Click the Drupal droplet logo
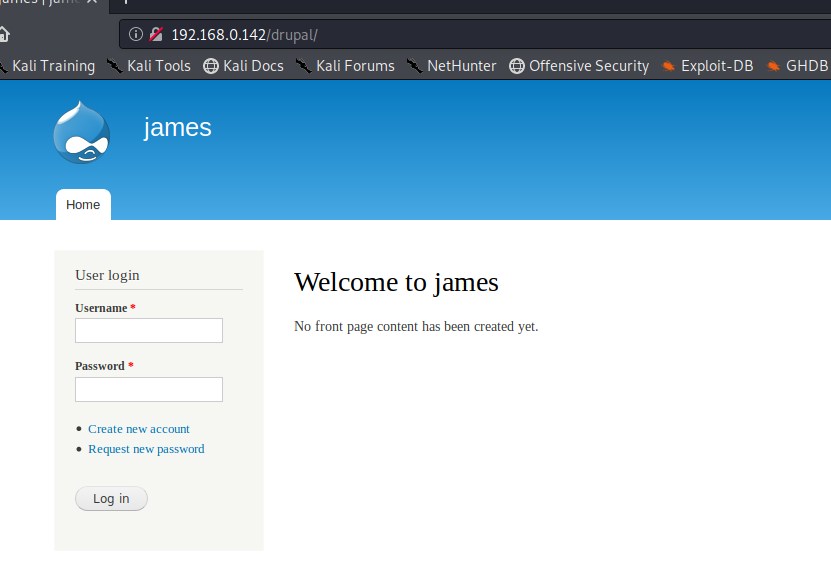The image size is (831, 570). [x=82, y=132]
